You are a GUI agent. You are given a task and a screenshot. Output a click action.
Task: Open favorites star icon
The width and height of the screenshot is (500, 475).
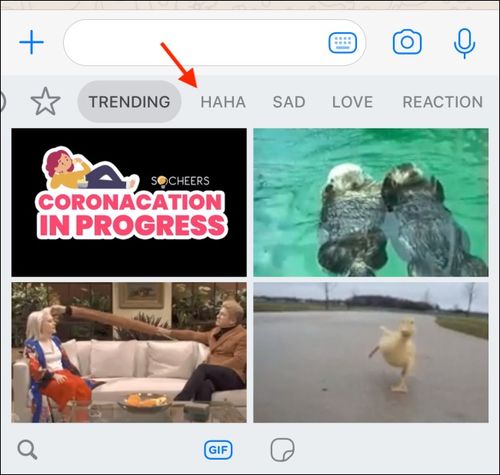tap(45, 102)
